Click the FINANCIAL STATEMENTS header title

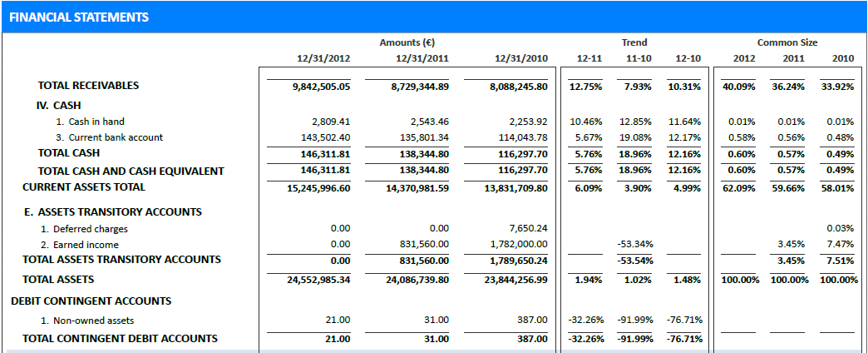click(x=79, y=17)
